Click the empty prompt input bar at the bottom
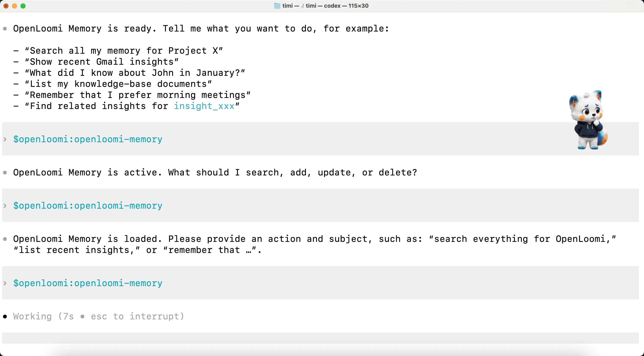The image size is (644, 356). pyautogui.click(x=320, y=338)
